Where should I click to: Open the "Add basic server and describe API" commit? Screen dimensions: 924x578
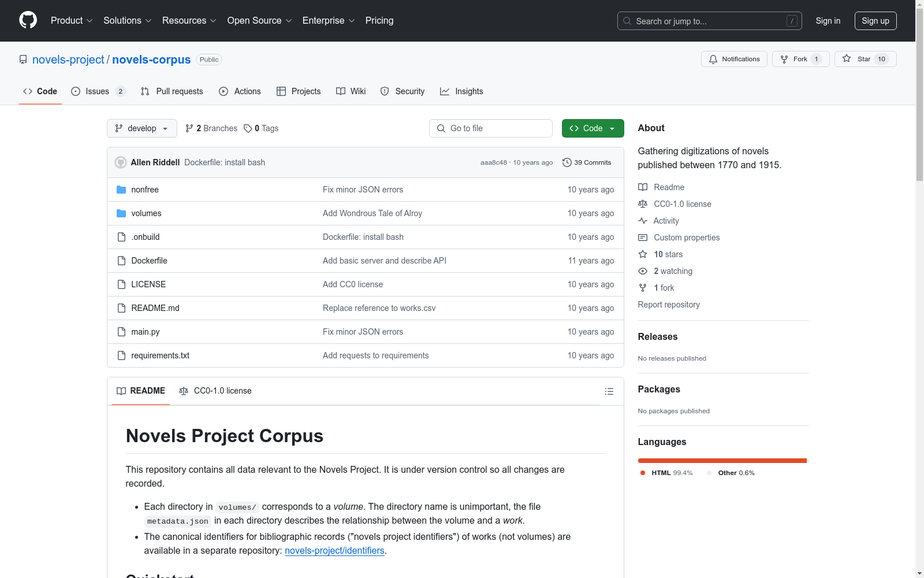click(x=385, y=261)
